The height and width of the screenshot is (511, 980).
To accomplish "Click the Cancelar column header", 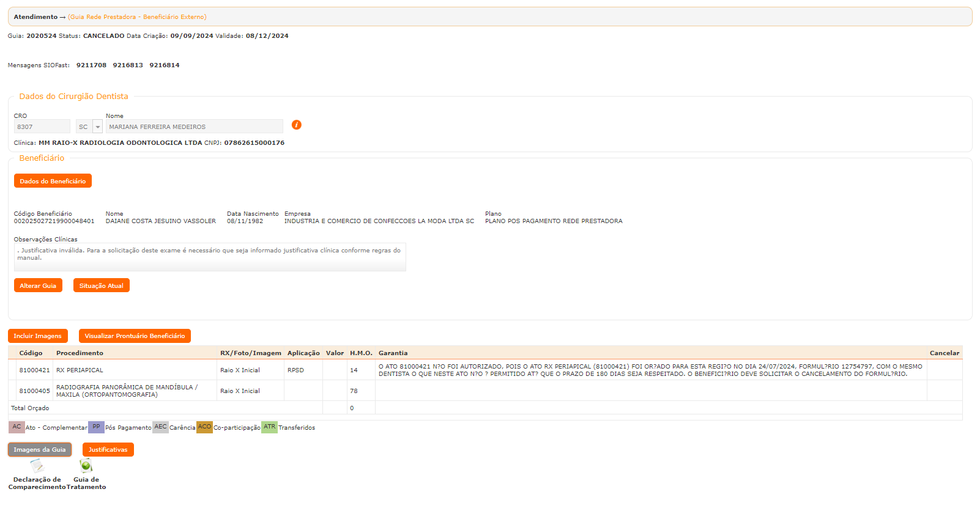I will [x=945, y=353].
